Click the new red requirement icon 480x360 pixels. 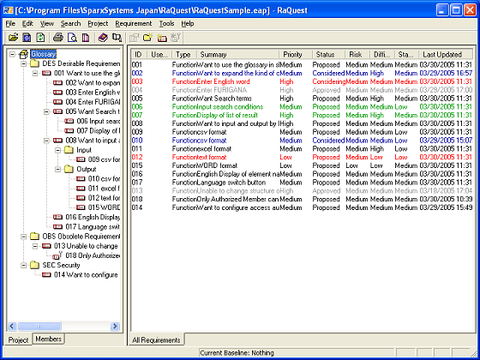point(162,37)
